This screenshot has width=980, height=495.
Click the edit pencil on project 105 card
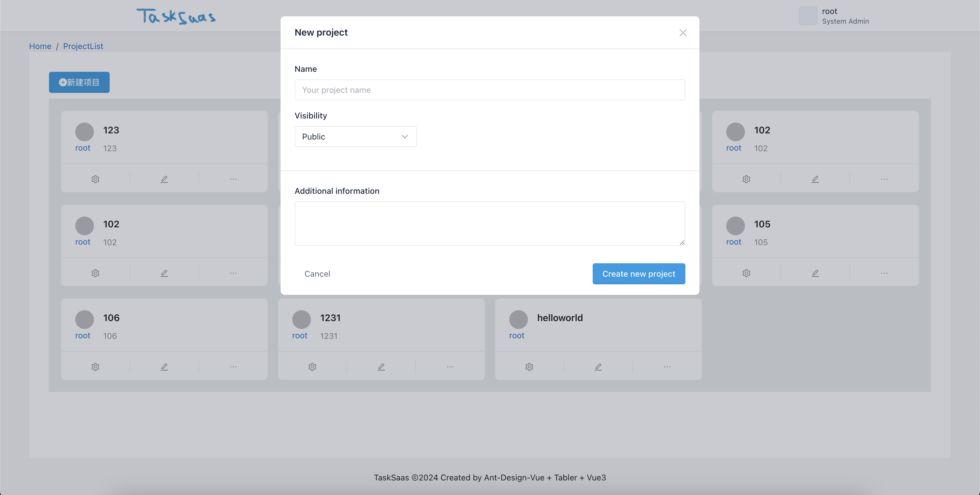(815, 273)
